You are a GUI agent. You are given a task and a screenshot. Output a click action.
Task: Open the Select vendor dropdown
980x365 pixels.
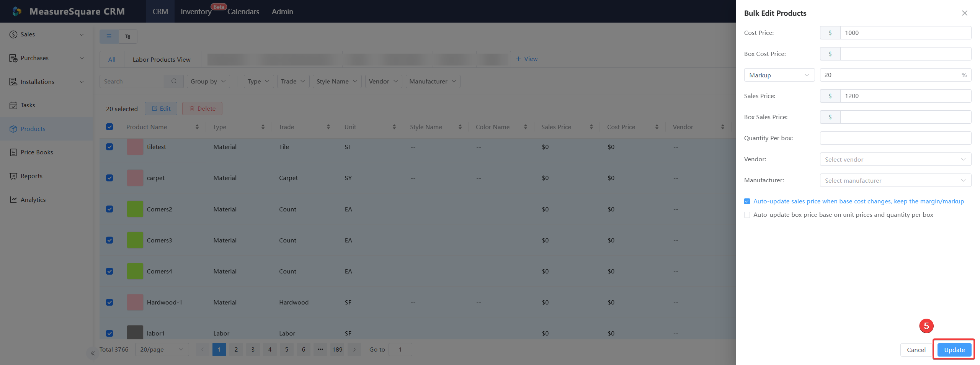(x=895, y=159)
